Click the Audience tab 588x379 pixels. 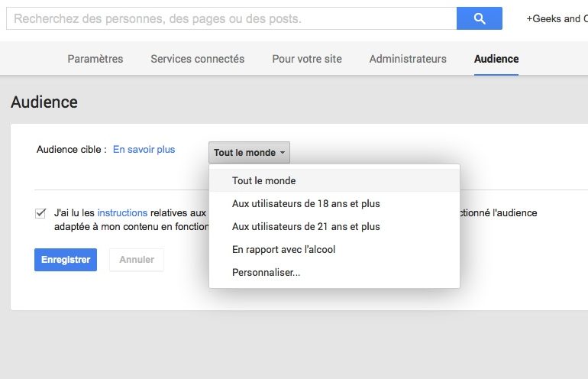click(x=496, y=59)
